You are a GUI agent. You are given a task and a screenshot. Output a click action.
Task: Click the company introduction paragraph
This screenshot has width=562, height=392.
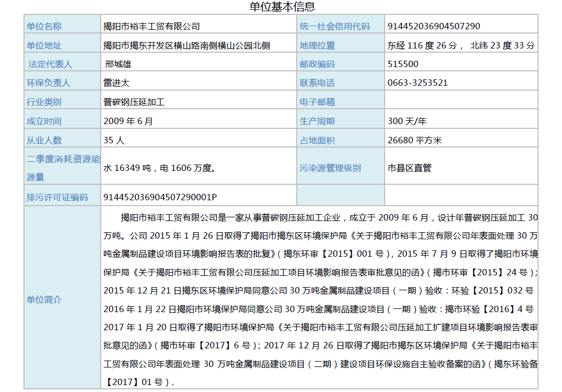[321, 300]
